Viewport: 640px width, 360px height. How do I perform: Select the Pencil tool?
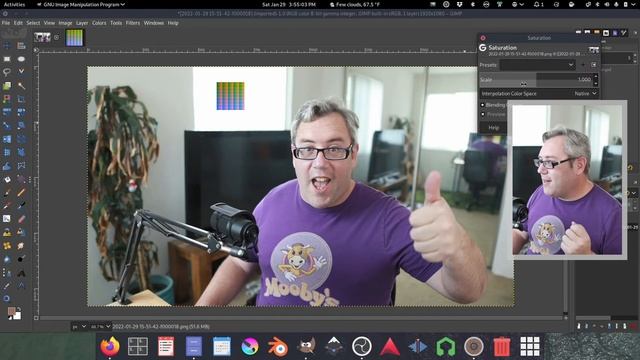[21, 192]
